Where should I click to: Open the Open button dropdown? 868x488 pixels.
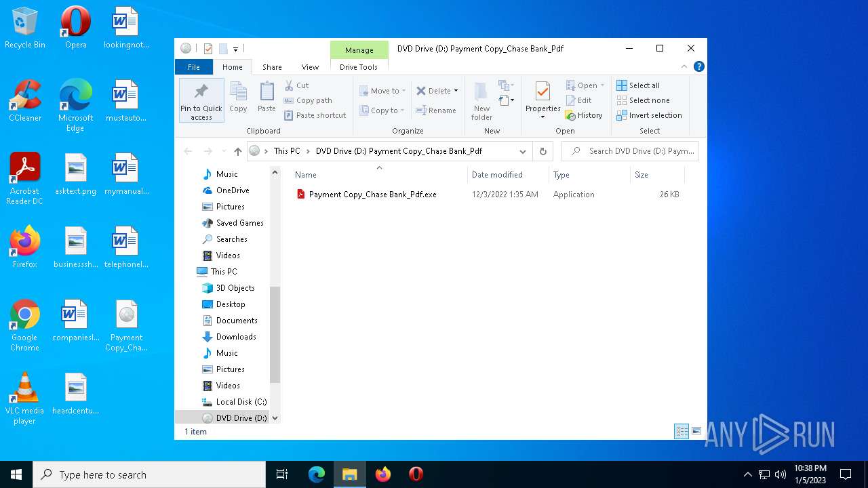[x=602, y=85]
